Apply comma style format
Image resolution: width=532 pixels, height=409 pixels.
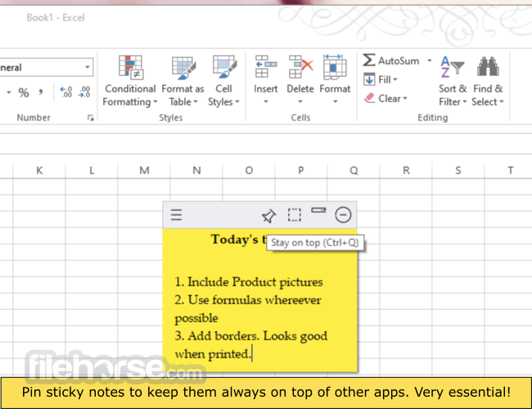pos(41,92)
